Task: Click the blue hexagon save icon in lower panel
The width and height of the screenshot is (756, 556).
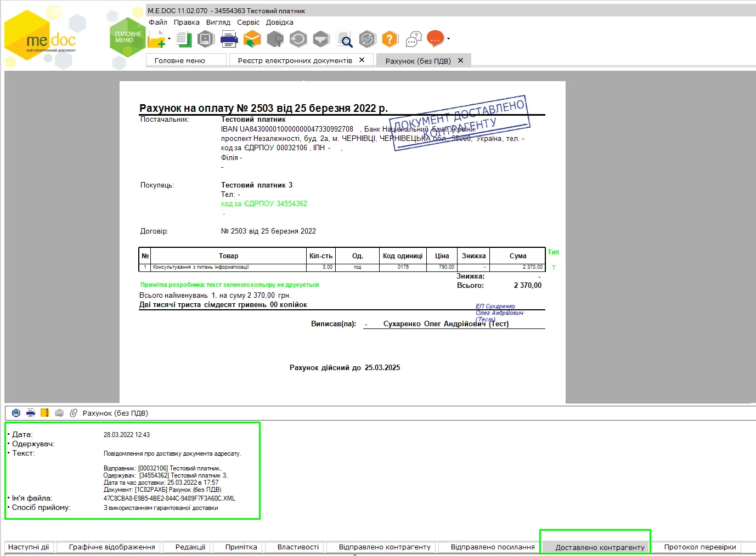Action: pos(16,413)
